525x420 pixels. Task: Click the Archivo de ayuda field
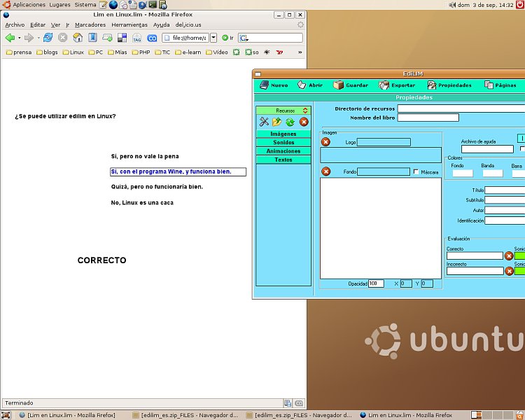point(487,149)
